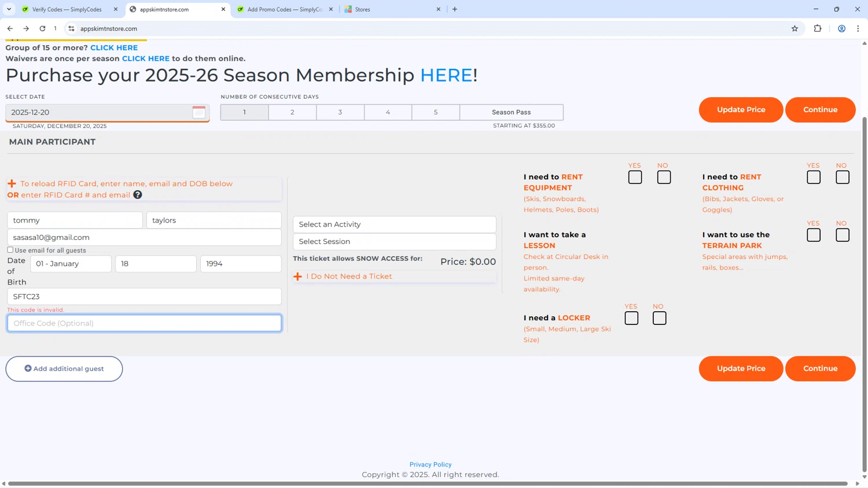Close the Verify Codes tab
Viewport: 868px width, 488px height.
116,9
